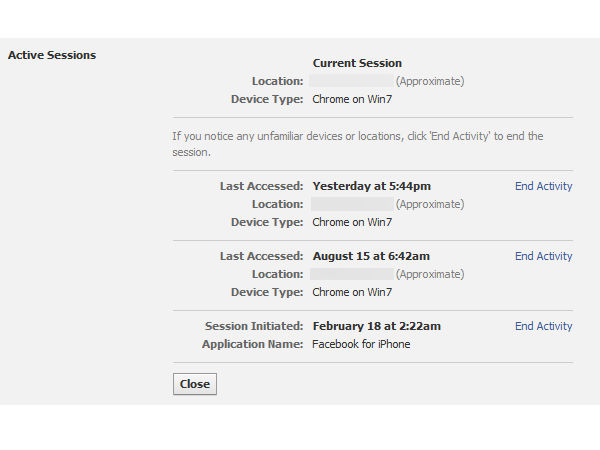This screenshot has height=450, width=600.
Task: Click the February 18 at 2:22am timestamp
Action: point(376,326)
